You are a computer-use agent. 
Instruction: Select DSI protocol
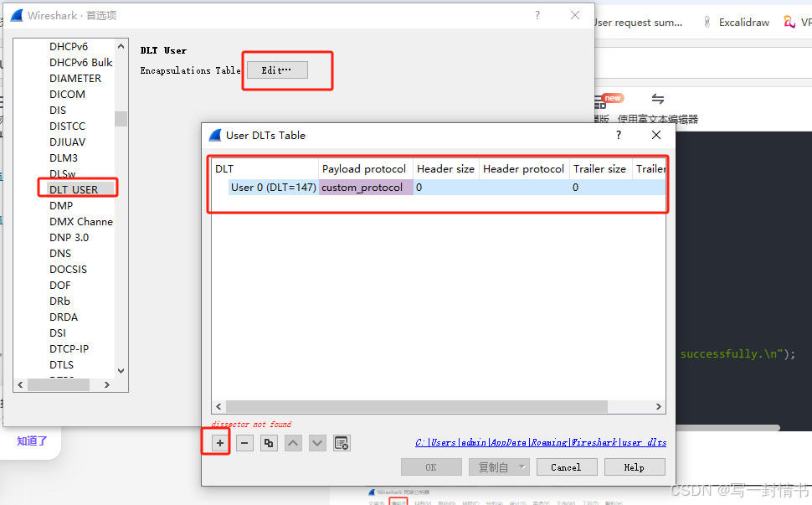click(58, 333)
